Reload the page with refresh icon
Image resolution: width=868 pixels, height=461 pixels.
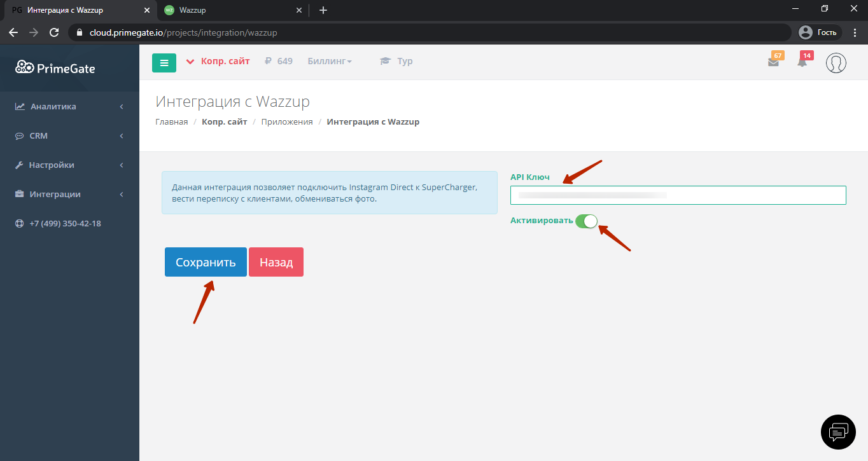(x=54, y=32)
